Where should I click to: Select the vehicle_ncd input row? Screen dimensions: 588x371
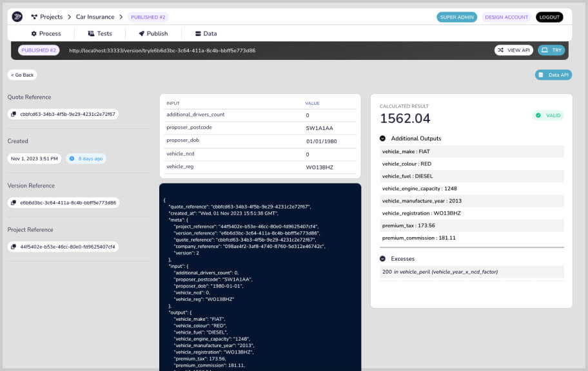[x=260, y=155]
